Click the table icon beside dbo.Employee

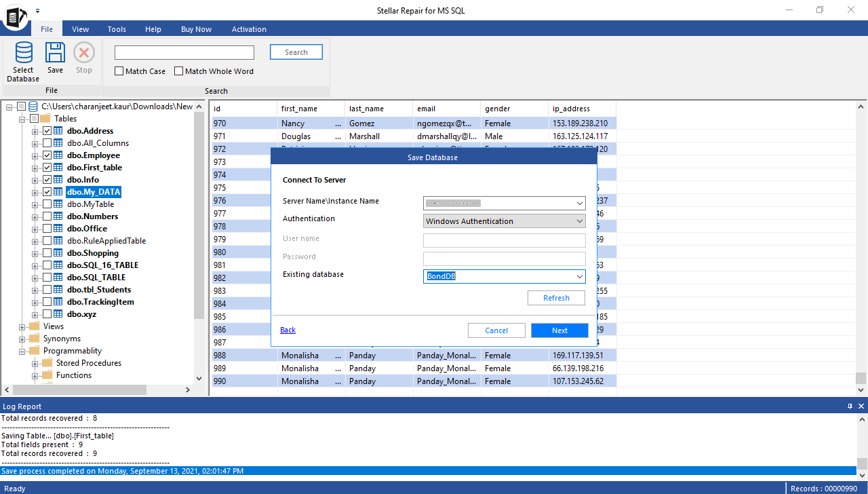click(x=58, y=155)
